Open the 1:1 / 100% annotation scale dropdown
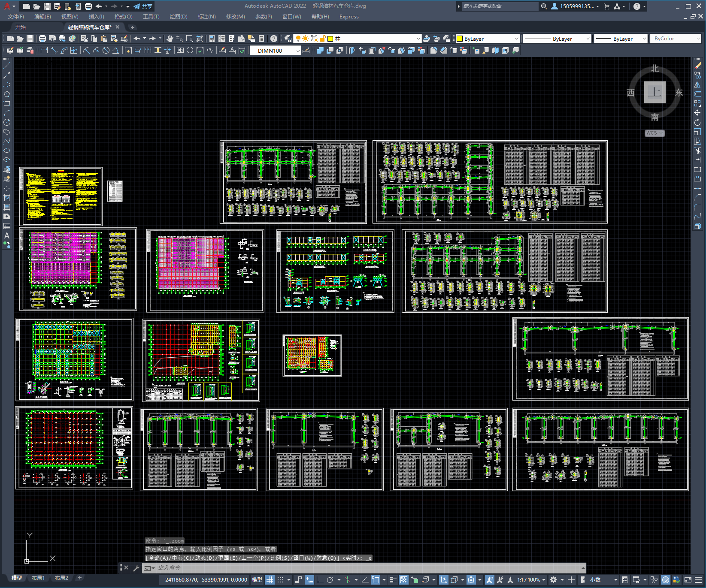706x588 pixels. (531, 580)
